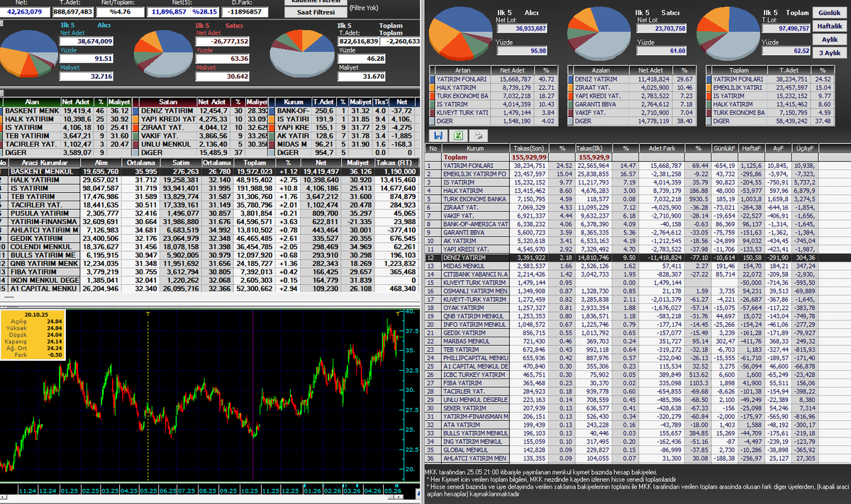Click the Net value field 42,263,079
Screen dimensions: 851x504
[24, 12]
